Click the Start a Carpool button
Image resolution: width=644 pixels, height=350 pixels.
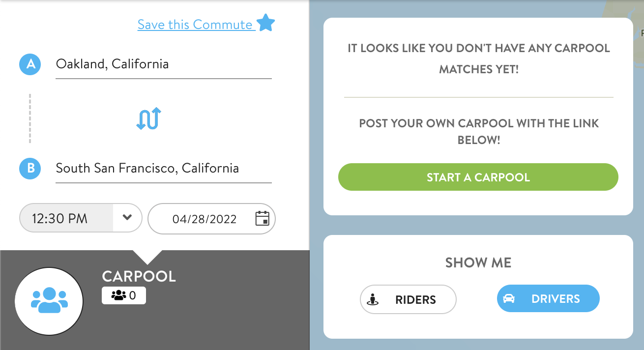[478, 177]
